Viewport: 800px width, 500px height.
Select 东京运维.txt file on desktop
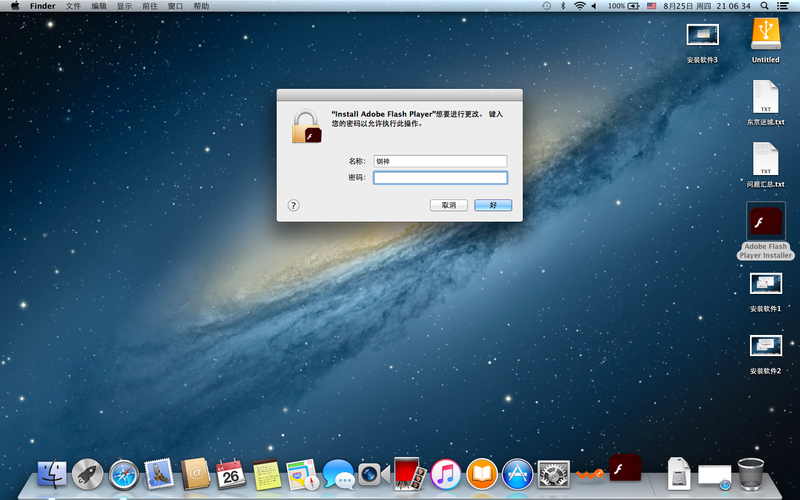point(766,104)
